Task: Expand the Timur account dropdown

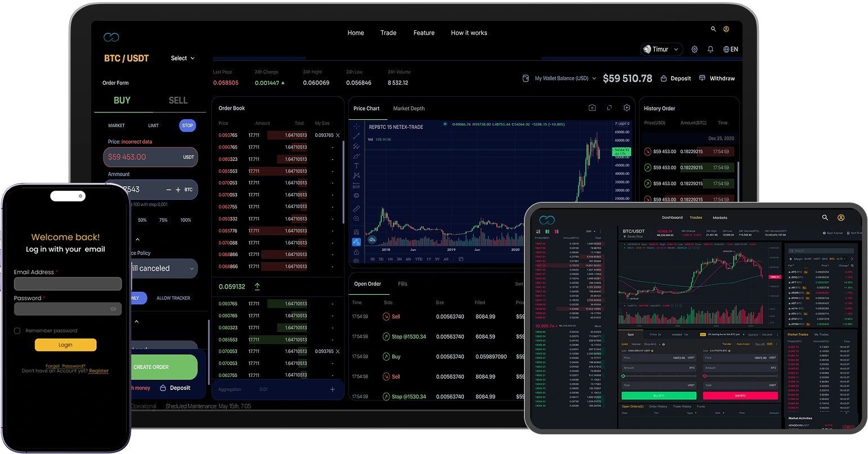Action: [662, 49]
